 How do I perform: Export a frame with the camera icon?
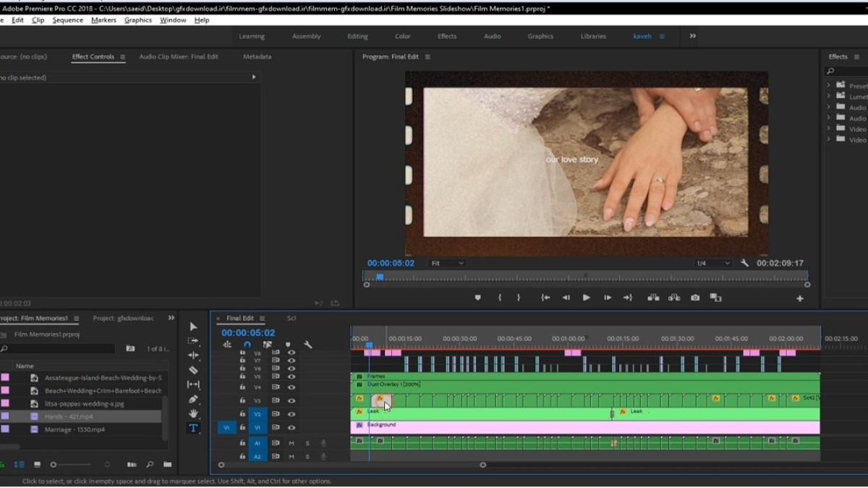(x=695, y=298)
